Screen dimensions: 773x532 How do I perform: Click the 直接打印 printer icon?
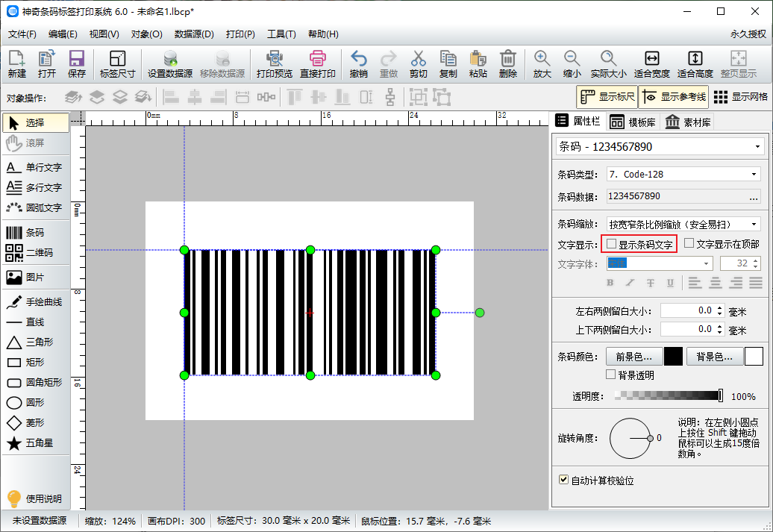[318, 64]
